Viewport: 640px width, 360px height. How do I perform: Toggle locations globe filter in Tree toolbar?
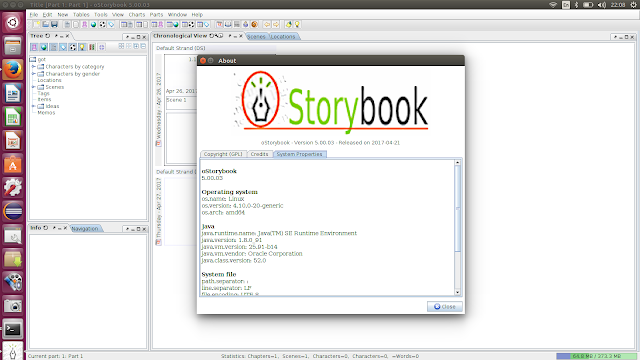44,47
